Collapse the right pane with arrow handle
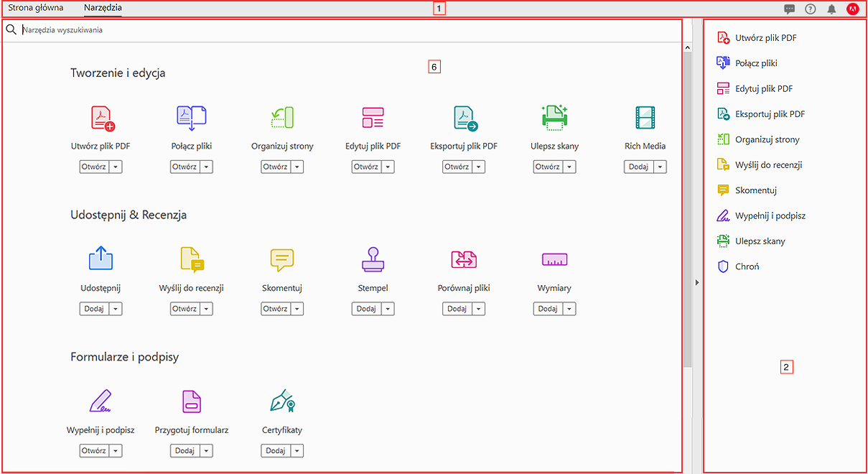Viewport: 868px width, 474px height. point(697,283)
